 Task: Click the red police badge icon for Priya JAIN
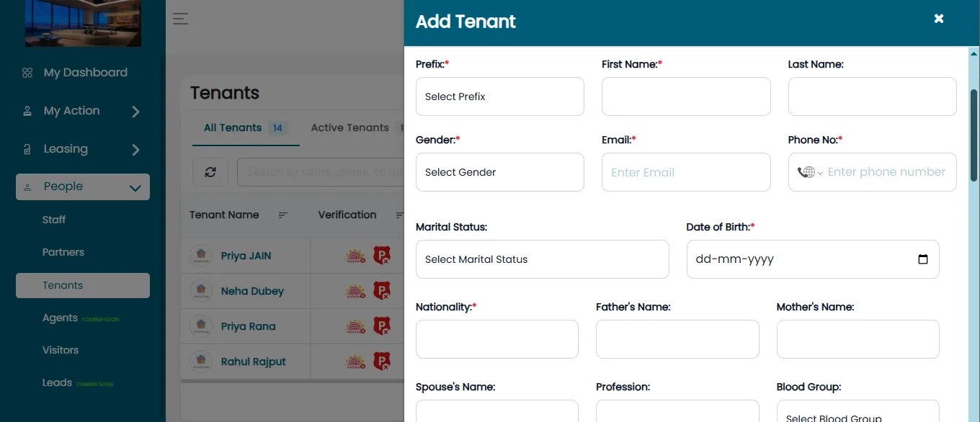pos(381,256)
